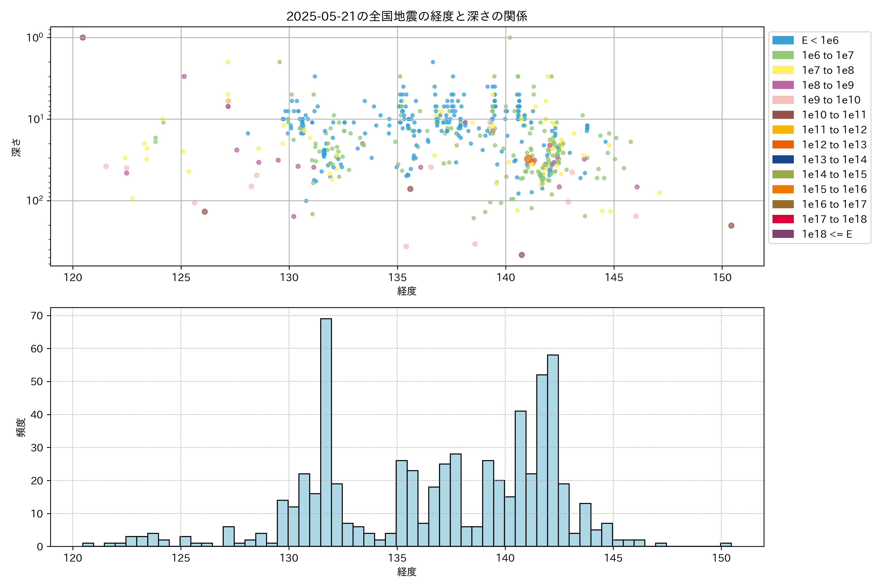Viewport: 882px width, 588px height.
Task: Click the isolated histogram bar near 150
Action: point(726,544)
